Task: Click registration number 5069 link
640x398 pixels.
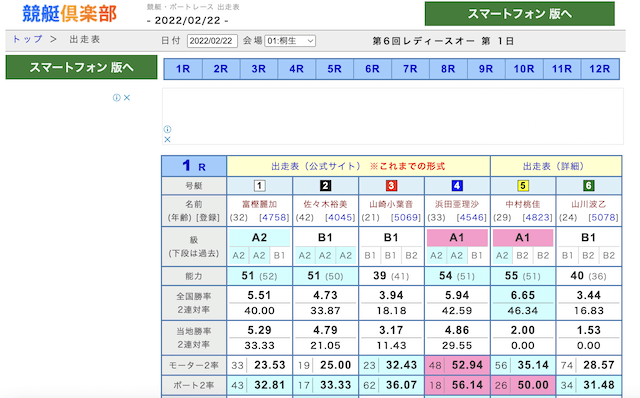Action: 406,218
